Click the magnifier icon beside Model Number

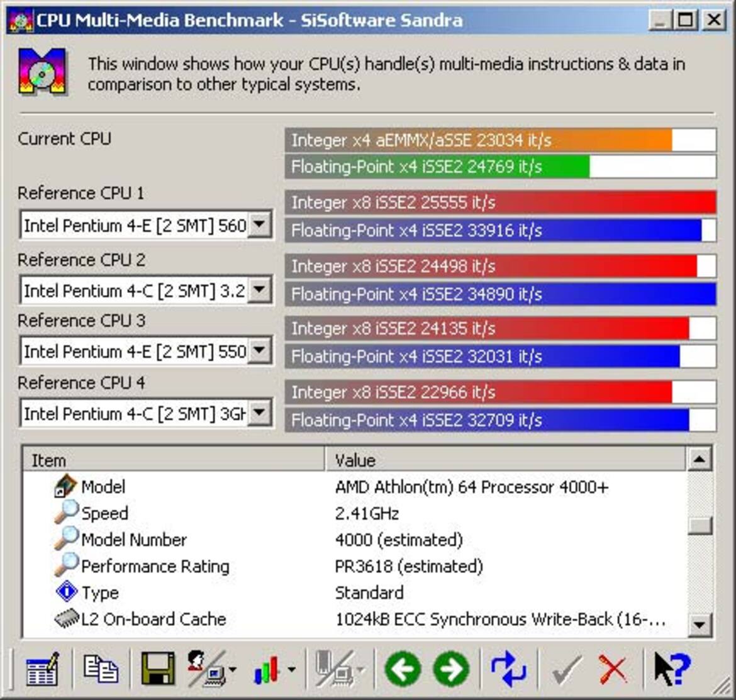(65, 538)
